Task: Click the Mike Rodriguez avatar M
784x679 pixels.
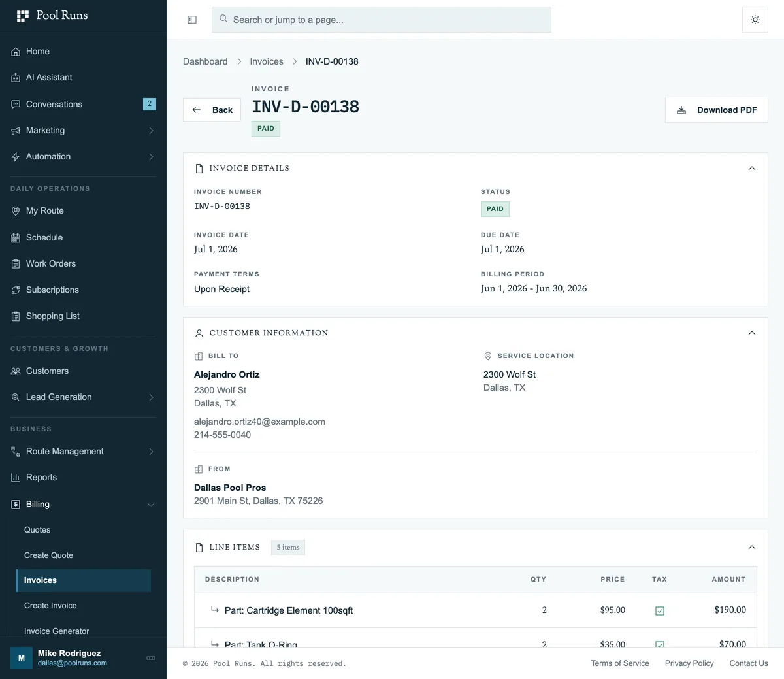Action: [x=21, y=658]
